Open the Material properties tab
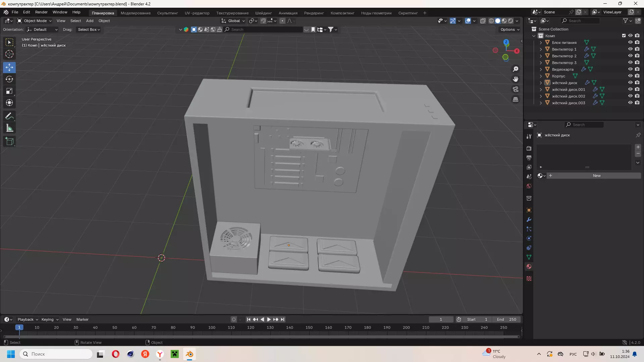The height and width of the screenshot is (362, 644). (529, 266)
